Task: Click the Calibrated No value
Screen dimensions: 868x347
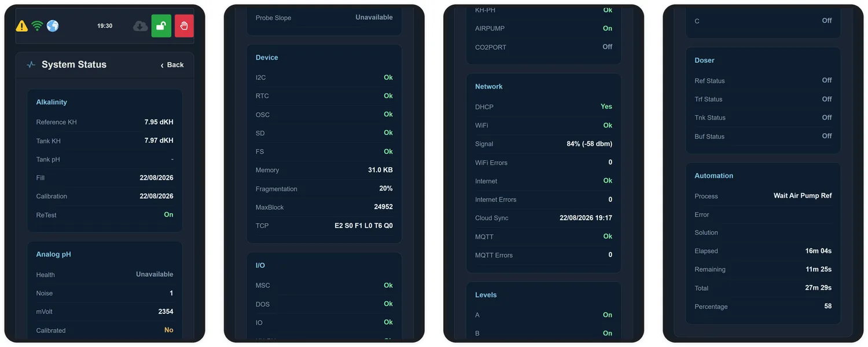Action: (x=168, y=330)
